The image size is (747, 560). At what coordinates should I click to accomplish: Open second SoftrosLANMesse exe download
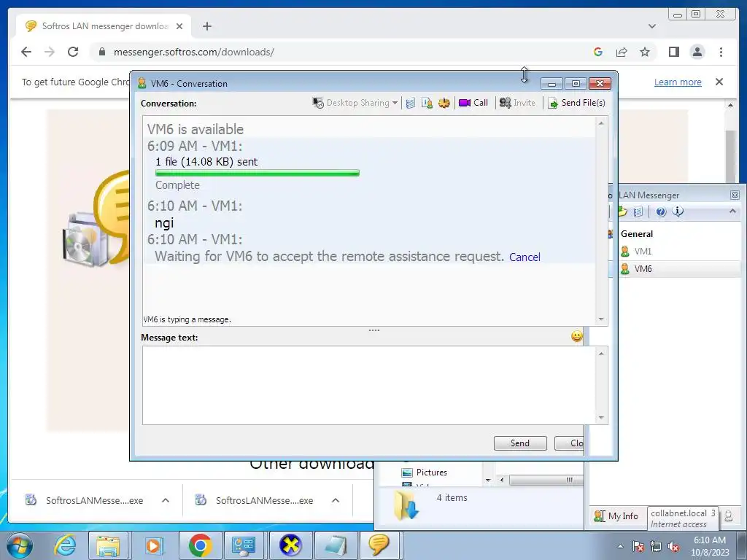[x=255, y=500]
